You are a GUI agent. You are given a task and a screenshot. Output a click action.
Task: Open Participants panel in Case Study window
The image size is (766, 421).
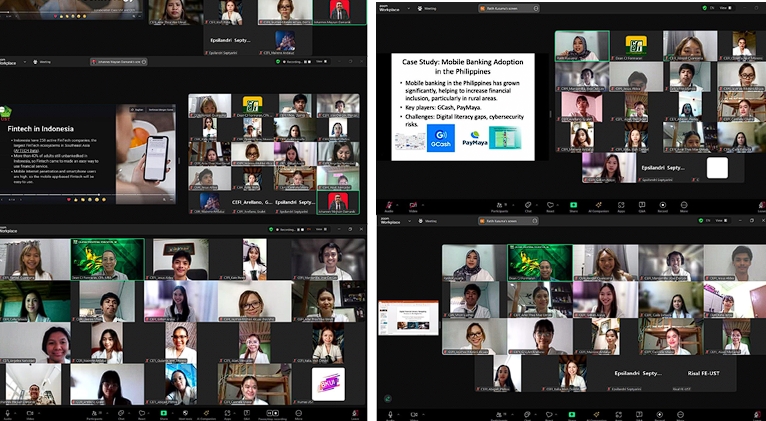(500, 205)
